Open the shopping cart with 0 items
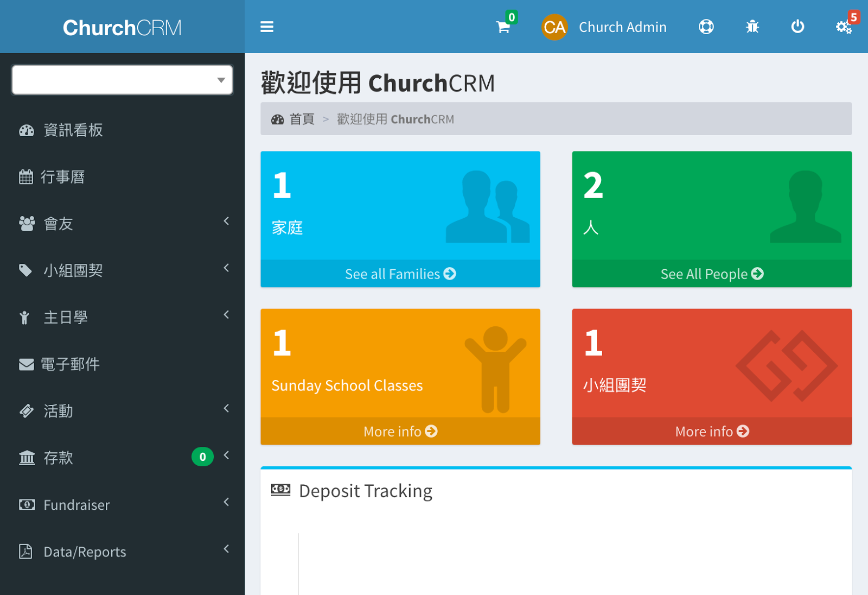This screenshot has height=595, width=868. [502, 27]
